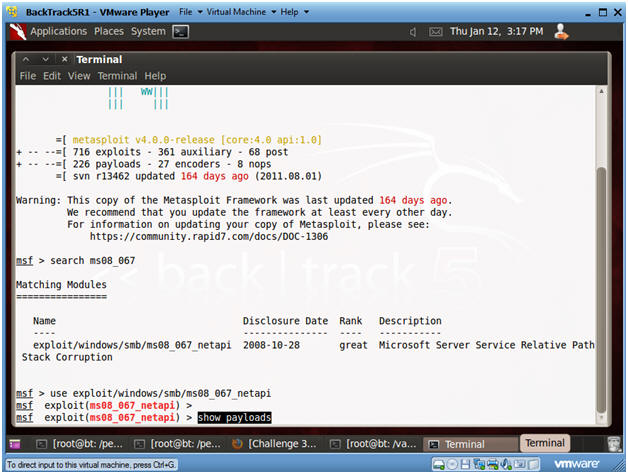
Task: Click the '2008-10-28' disclosure date
Action: 271,345
